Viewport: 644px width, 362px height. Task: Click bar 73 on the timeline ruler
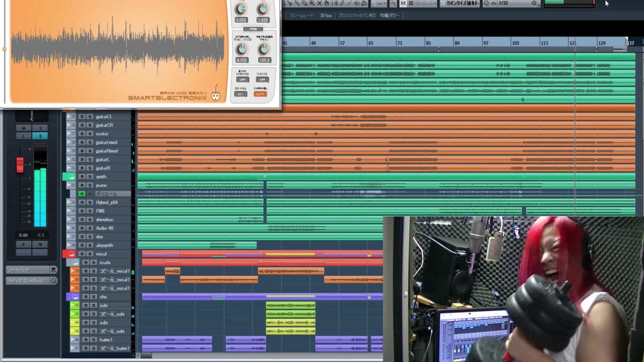(399, 43)
